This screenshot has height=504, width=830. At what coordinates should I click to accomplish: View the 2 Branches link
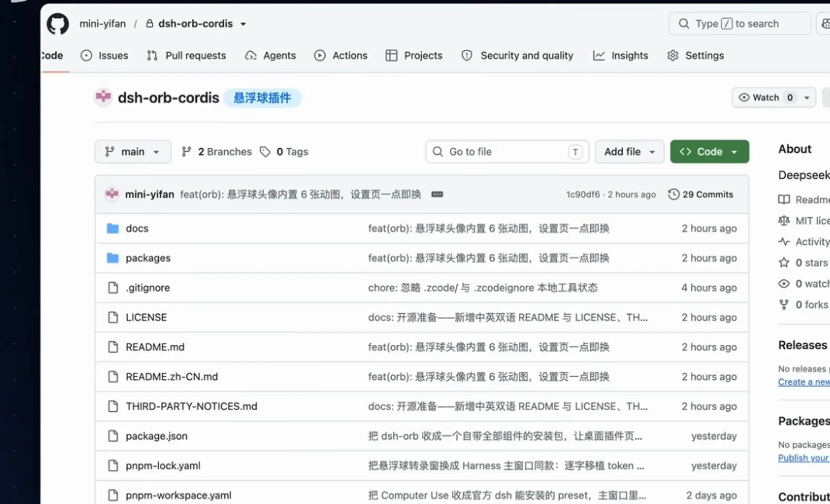click(216, 151)
